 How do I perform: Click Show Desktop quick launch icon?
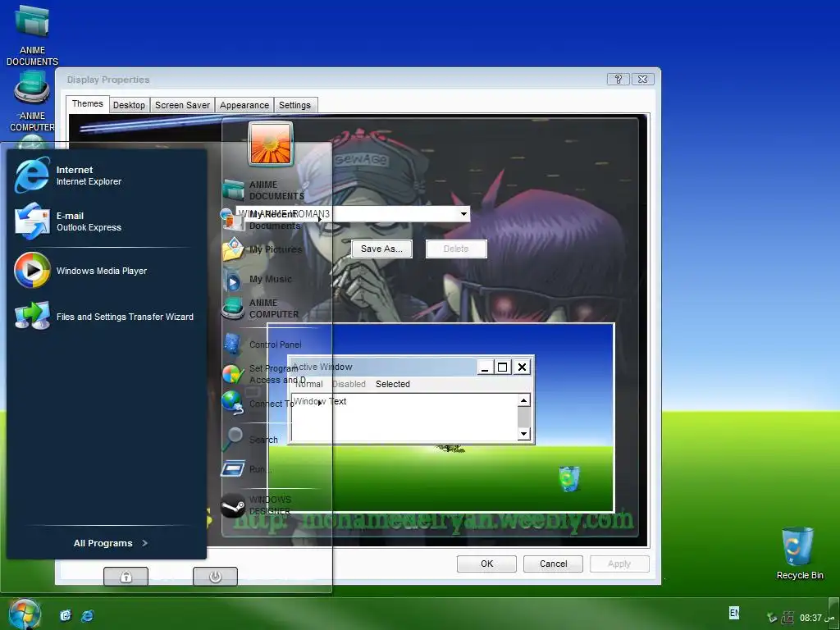point(66,615)
